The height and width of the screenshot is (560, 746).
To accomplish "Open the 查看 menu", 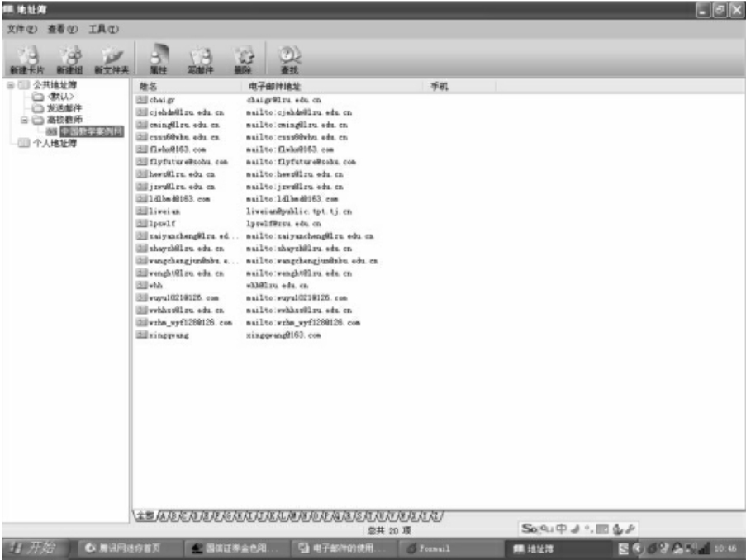I will click(x=63, y=29).
